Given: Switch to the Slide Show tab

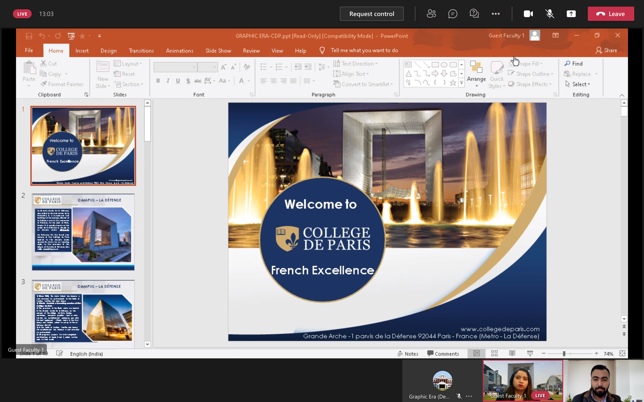Looking at the screenshot, I should pos(218,51).
